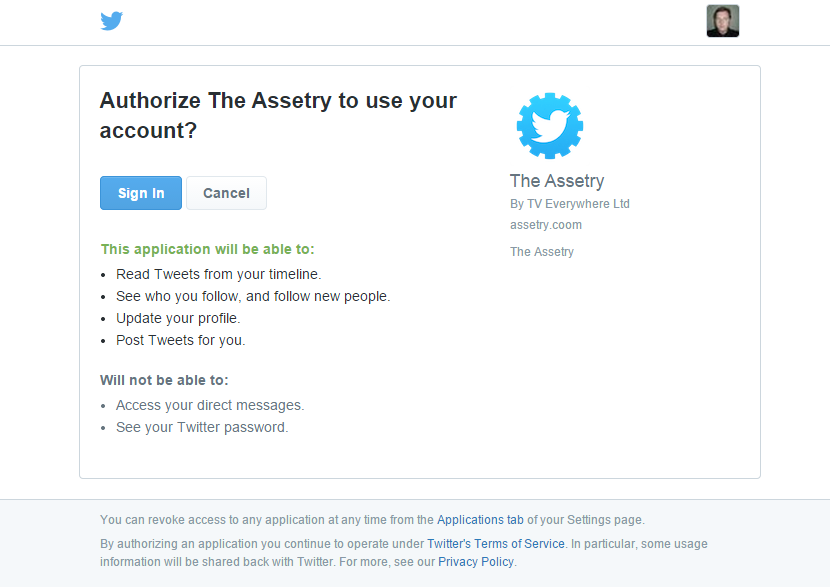
Task: Click the "By TV Everywhere Ltd" developer text
Action: [570, 204]
